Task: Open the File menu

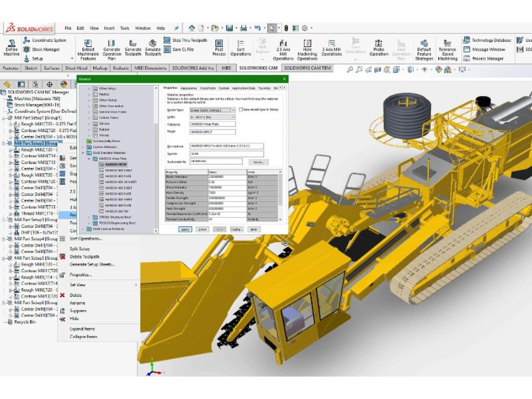Action: (68, 28)
